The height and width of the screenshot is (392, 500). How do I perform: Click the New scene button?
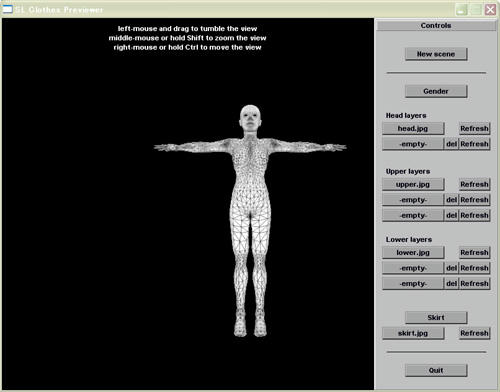(436, 54)
